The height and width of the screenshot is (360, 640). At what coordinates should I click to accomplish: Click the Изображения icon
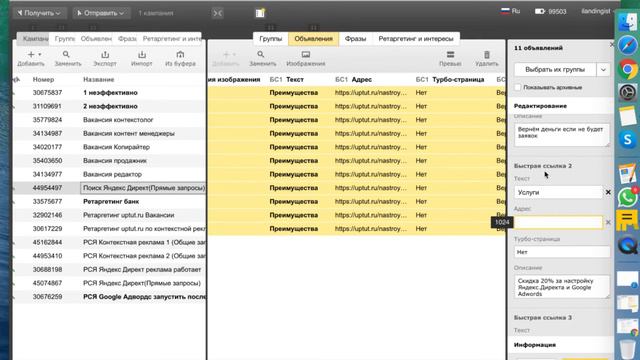306,54
